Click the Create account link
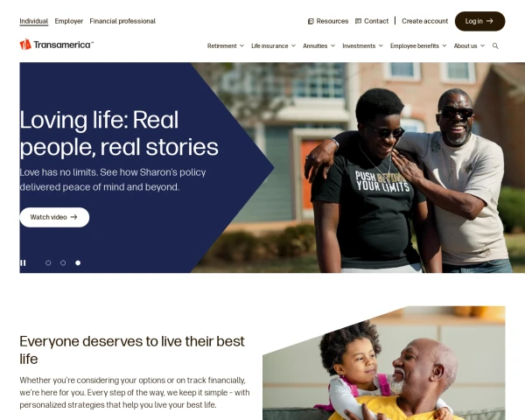The height and width of the screenshot is (420, 525). 424,21
